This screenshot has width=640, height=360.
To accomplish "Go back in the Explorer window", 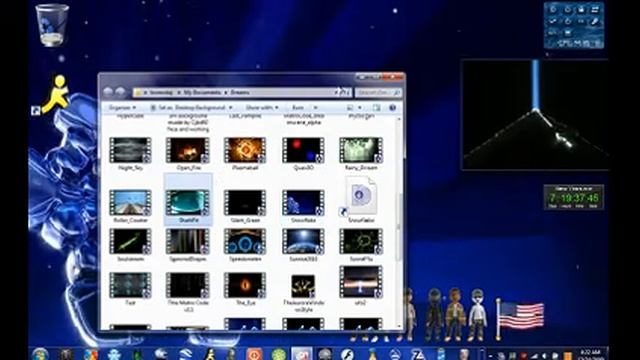I will coord(108,92).
